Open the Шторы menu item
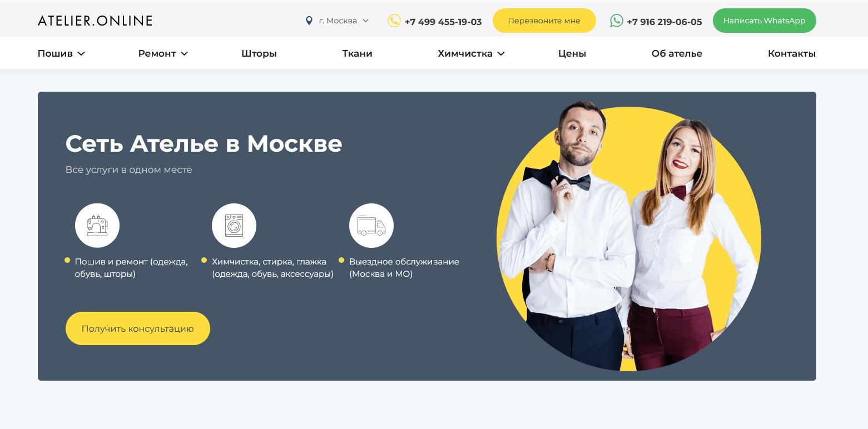 (259, 53)
